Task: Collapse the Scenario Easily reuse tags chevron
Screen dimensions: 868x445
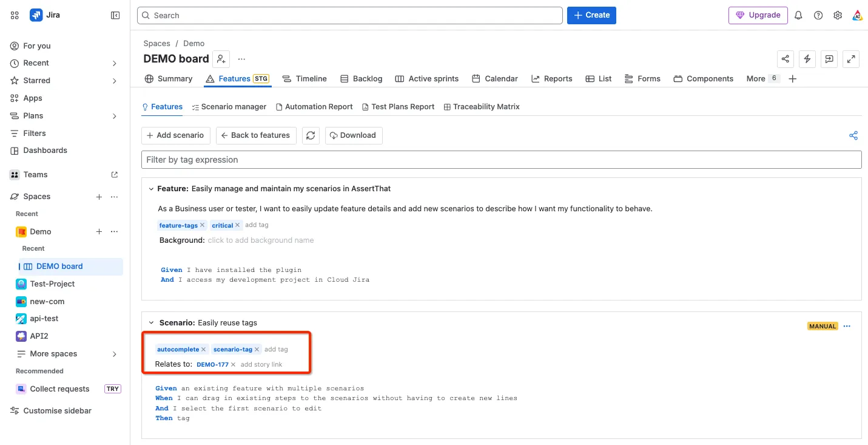Action: click(x=151, y=322)
